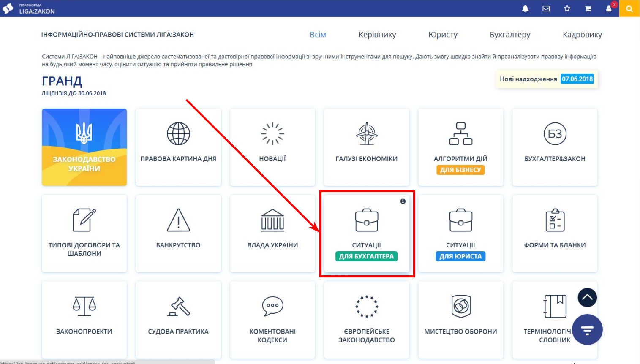The width and height of the screenshot is (640, 364).
Task: Select the Керівнику tab
Action: (377, 35)
